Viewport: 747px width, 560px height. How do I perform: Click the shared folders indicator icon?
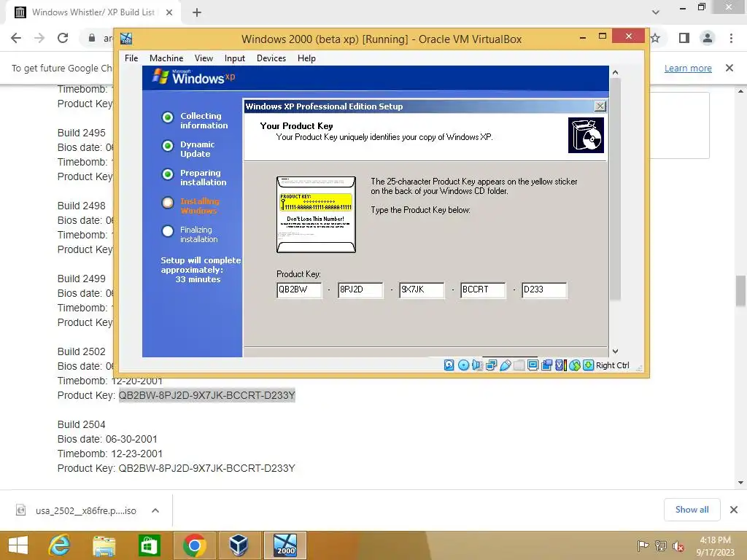click(x=519, y=365)
